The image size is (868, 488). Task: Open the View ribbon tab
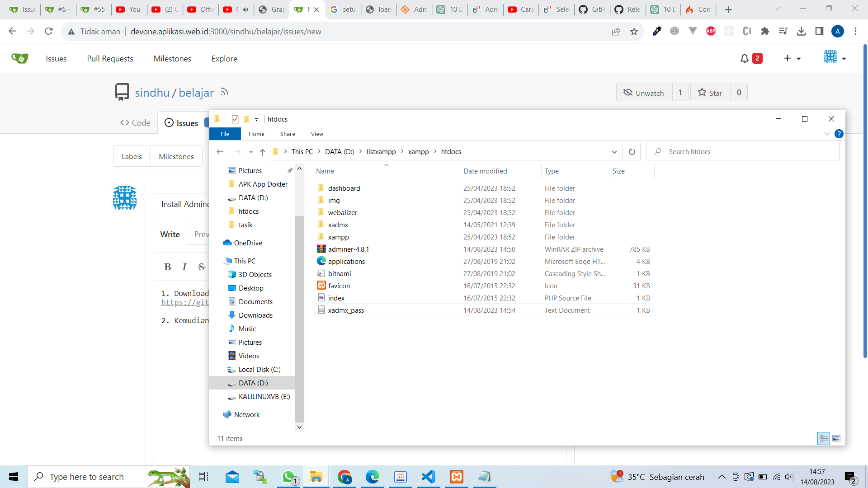pyautogui.click(x=317, y=134)
